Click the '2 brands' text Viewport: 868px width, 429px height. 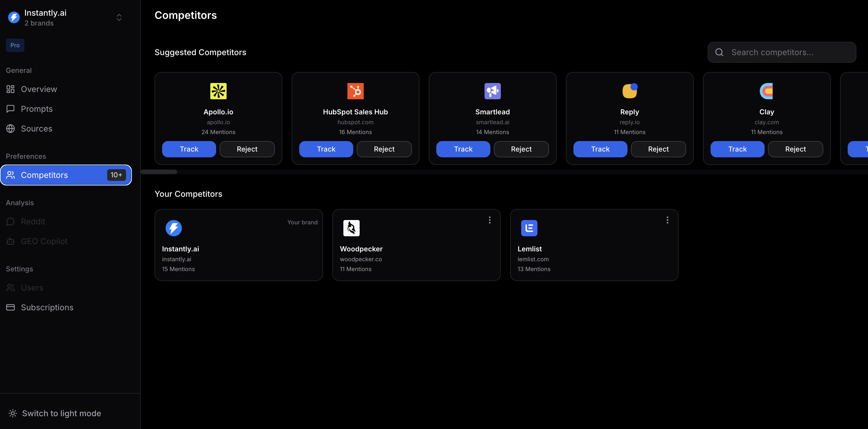[39, 23]
